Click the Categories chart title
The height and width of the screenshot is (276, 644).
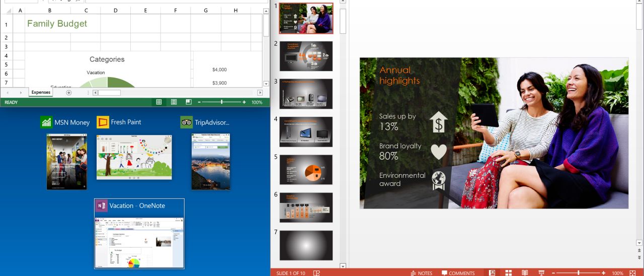tap(107, 59)
